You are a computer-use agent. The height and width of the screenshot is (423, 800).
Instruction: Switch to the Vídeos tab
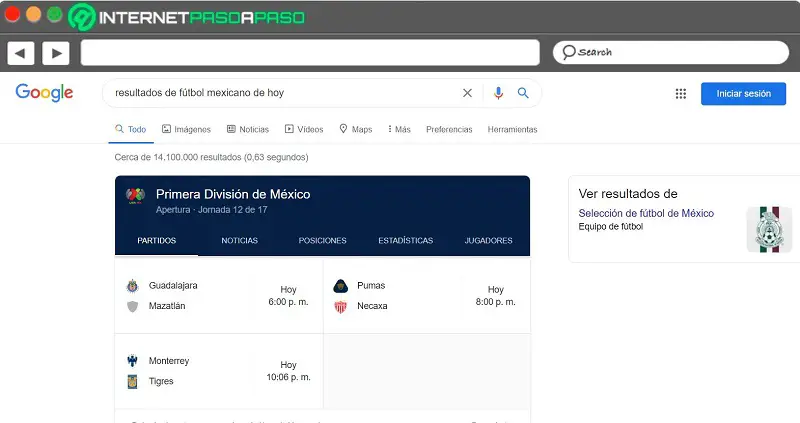coord(304,130)
